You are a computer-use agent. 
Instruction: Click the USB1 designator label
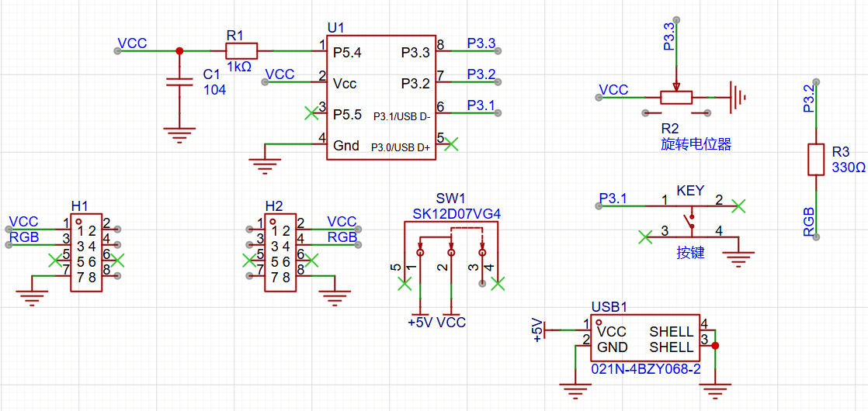click(x=609, y=306)
